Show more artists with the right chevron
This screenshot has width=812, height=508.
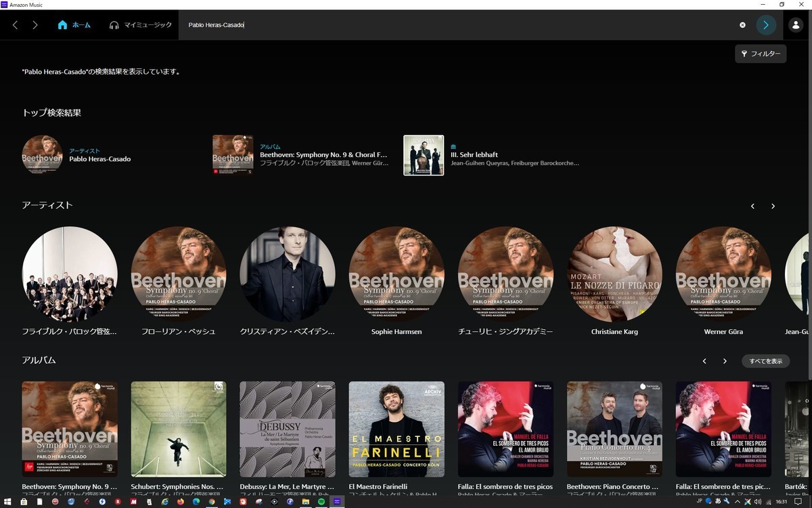coord(773,206)
